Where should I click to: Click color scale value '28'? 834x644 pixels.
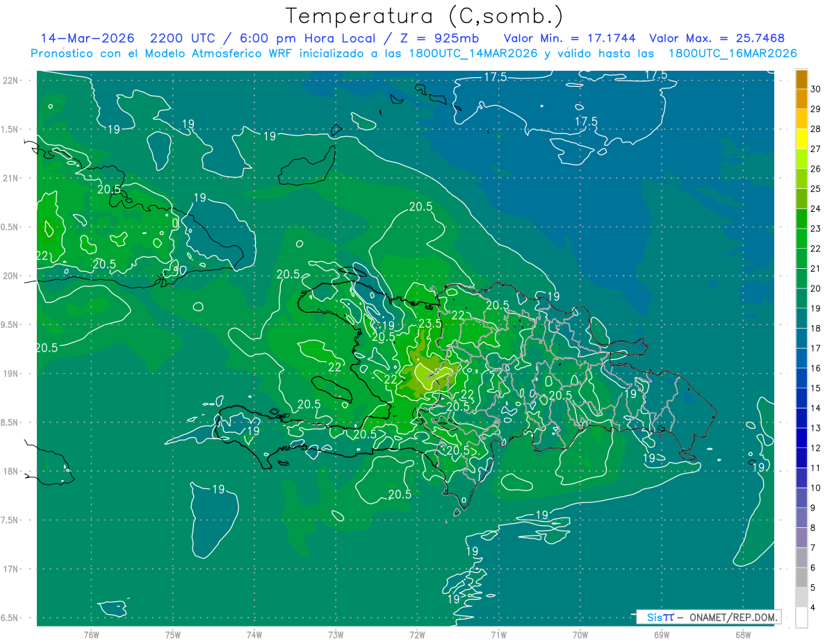pos(816,129)
